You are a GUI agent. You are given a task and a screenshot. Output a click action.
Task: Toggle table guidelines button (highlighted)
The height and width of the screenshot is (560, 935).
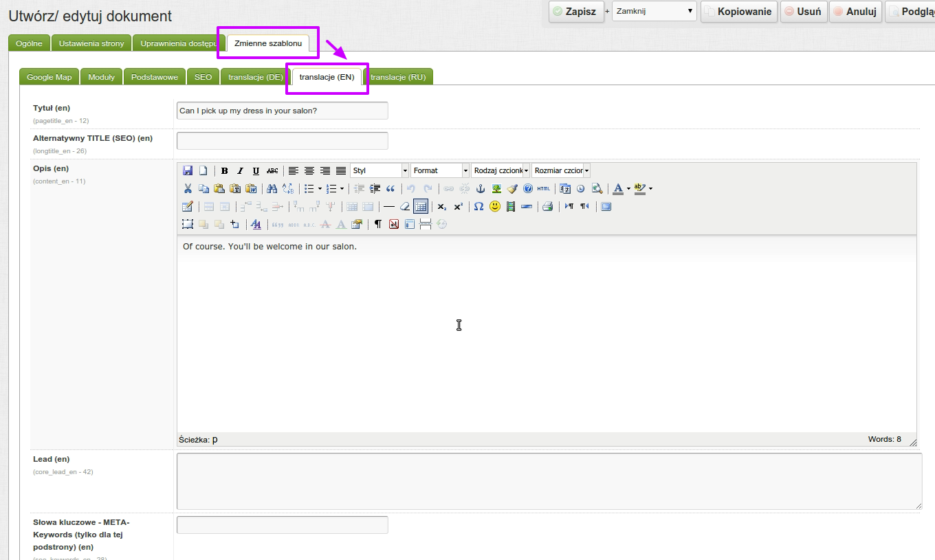[421, 206]
